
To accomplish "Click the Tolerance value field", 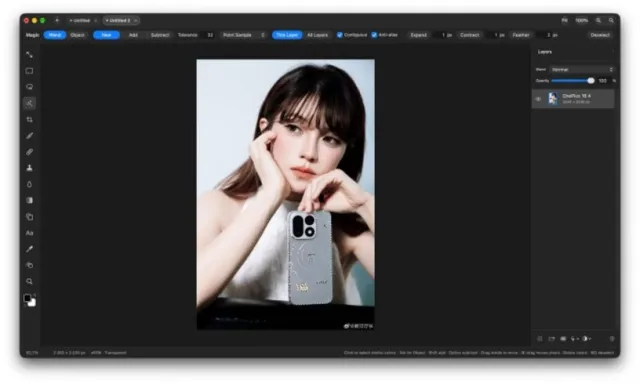I will [207, 35].
